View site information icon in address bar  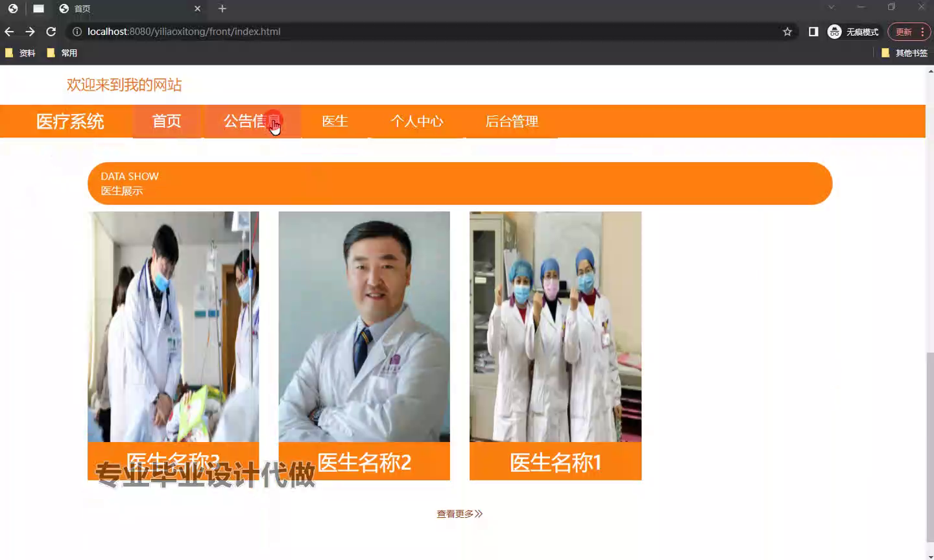pyautogui.click(x=77, y=32)
